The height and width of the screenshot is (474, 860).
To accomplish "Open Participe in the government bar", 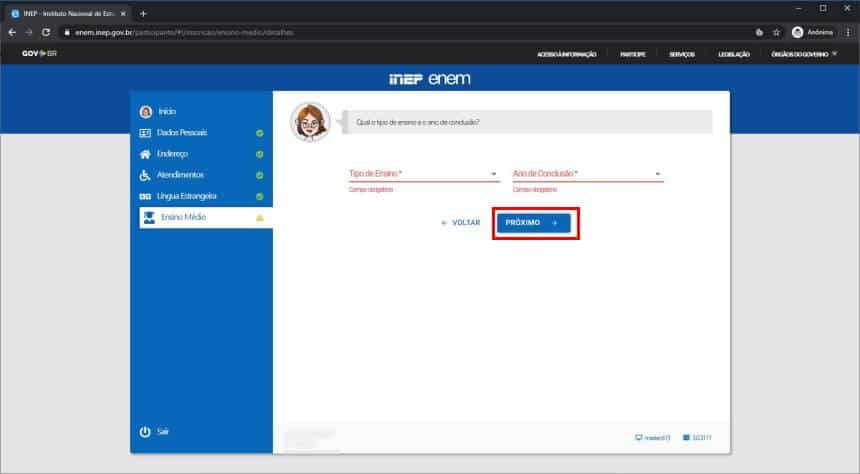I will click(x=632, y=54).
